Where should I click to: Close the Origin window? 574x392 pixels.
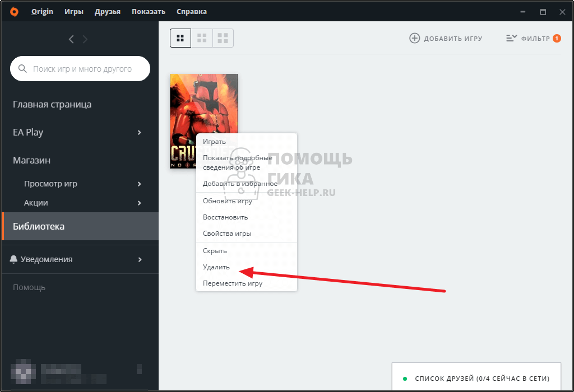[562, 12]
